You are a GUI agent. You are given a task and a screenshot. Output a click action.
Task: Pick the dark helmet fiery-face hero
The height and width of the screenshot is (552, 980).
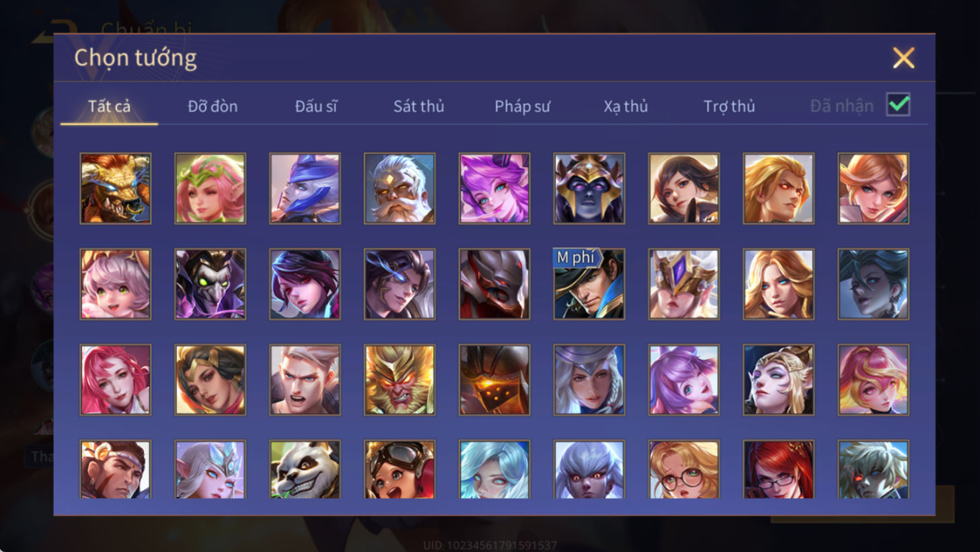coord(494,380)
